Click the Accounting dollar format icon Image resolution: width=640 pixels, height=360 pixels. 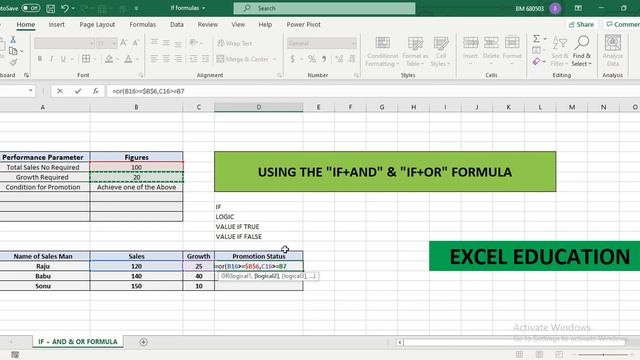click(292, 59)
